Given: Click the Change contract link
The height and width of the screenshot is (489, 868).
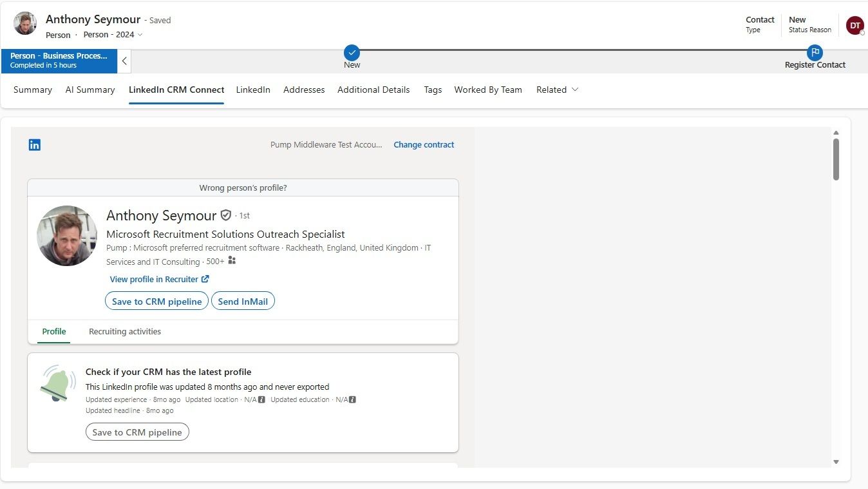Looking at the screenshot, I should point(424,145).
